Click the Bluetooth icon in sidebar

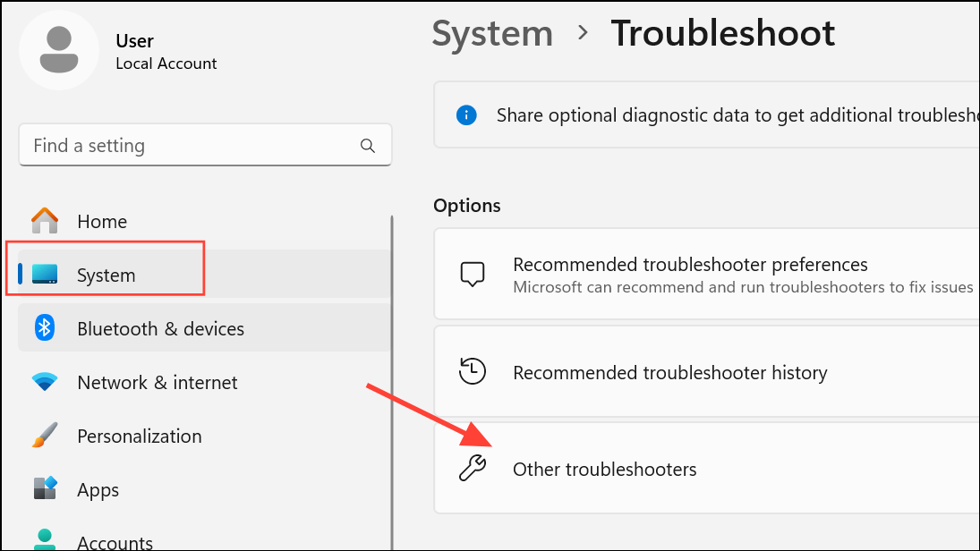(45, 328)
